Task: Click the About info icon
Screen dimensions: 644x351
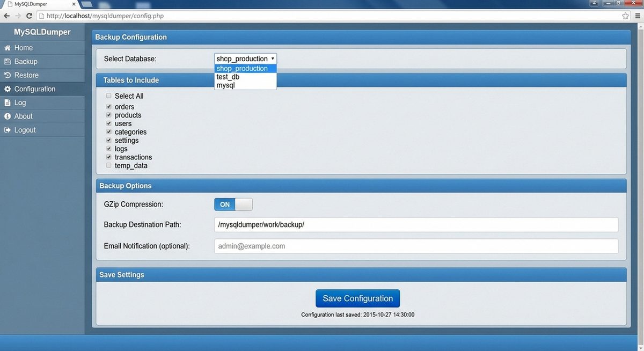Action: tap(8, 116)
